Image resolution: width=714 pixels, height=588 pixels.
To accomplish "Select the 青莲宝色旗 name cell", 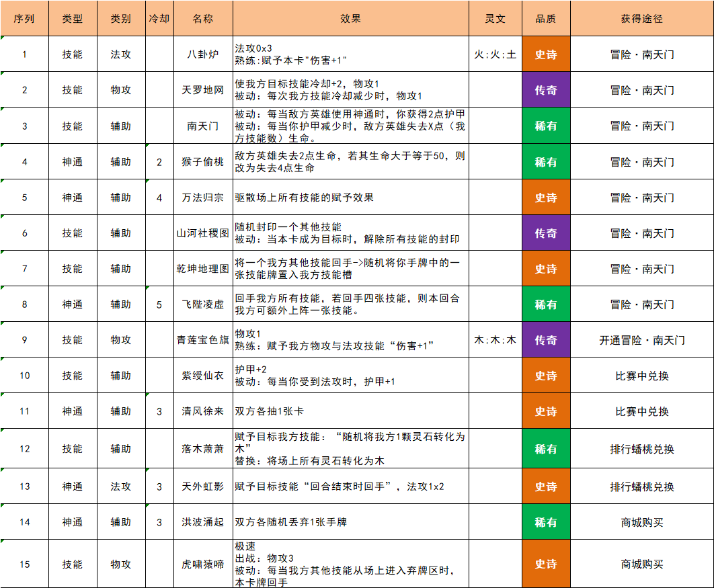I will tap(203, 339).
